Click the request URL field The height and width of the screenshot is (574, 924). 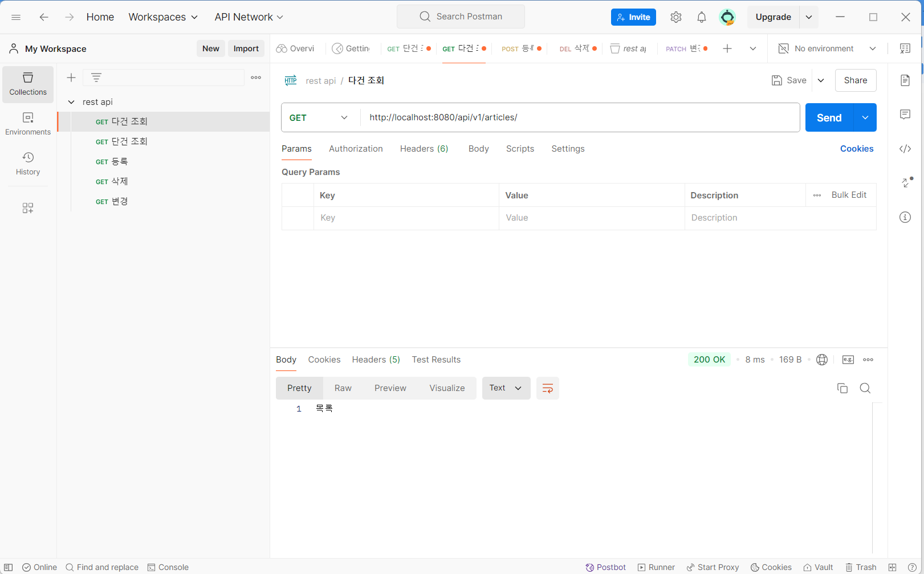(580, 117)
